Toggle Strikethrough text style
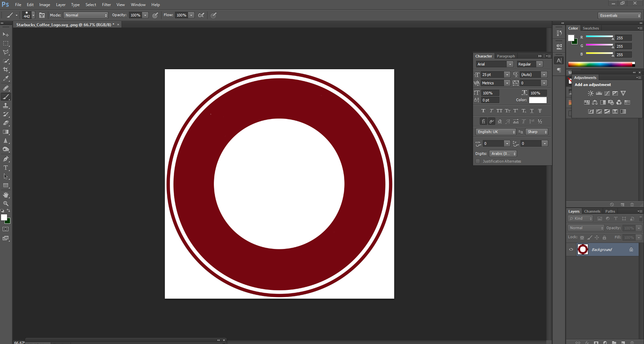 point(540,111)
